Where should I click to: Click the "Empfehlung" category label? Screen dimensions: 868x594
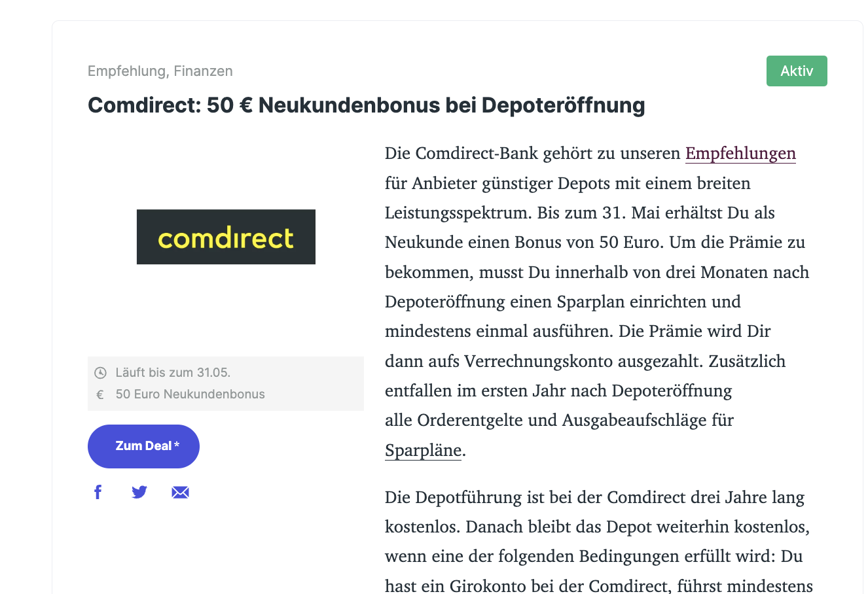pyautogui.click(x=126, y=71)
